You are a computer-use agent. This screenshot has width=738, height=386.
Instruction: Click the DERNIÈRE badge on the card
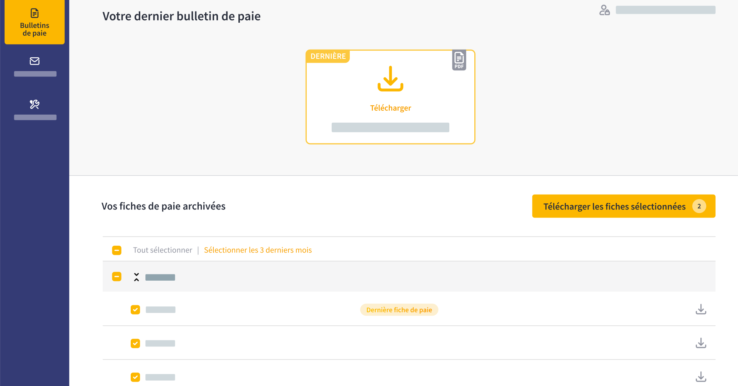[328, 56]
